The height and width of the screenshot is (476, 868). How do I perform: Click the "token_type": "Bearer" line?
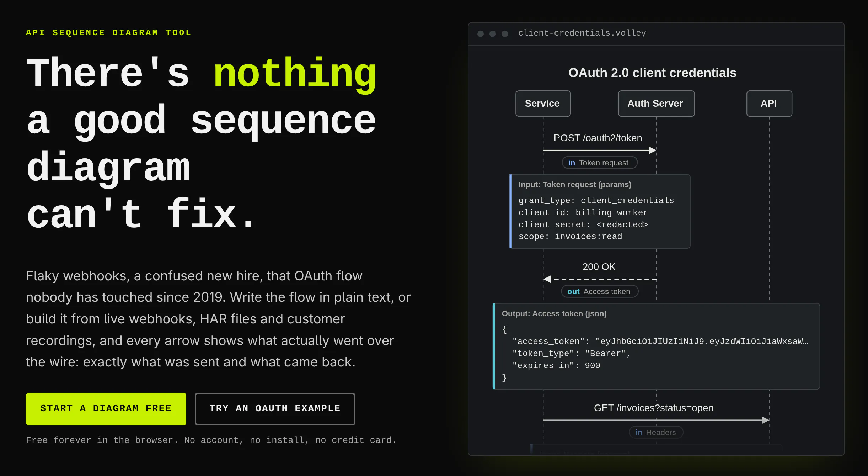571,354
